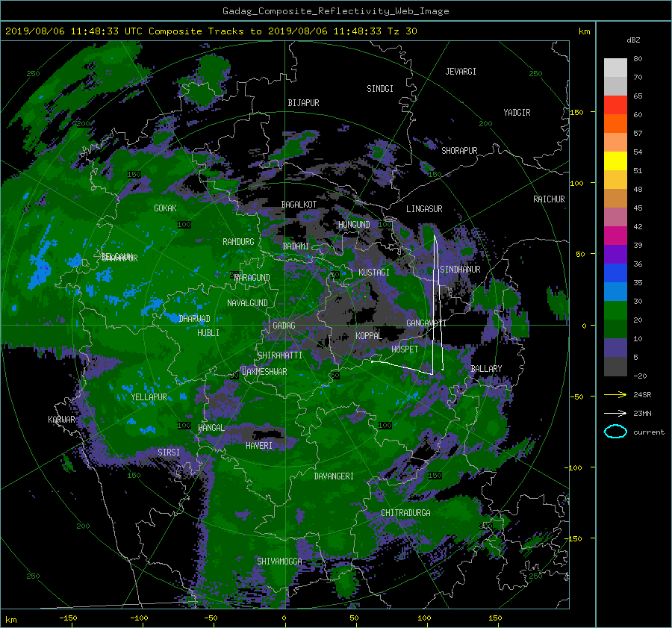Viewport: 672px width, 628px height.
Task: Click the SINDHANUR city label
Action: [x=460, y=270]
